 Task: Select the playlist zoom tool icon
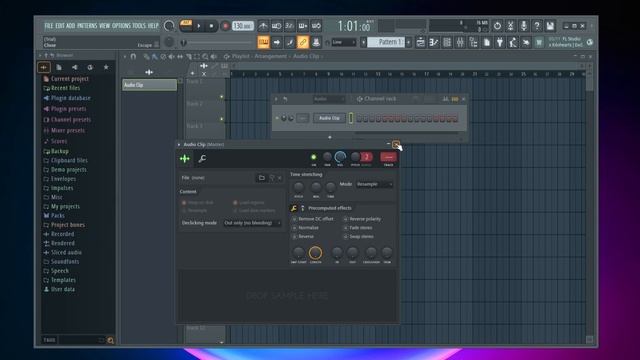pyautogui.click(x=205, y=57)
